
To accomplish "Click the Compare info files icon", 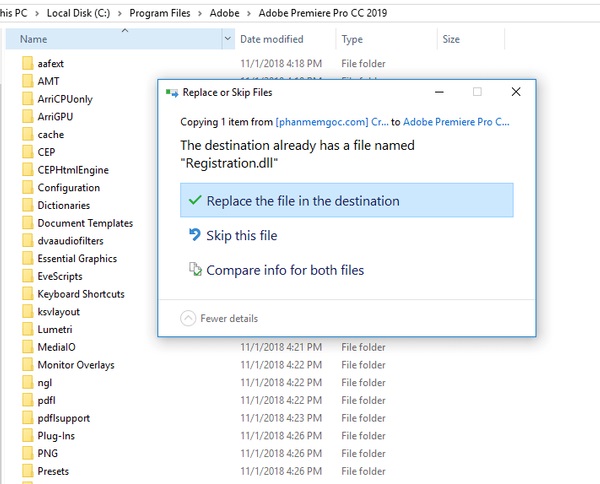I will 195,270.
